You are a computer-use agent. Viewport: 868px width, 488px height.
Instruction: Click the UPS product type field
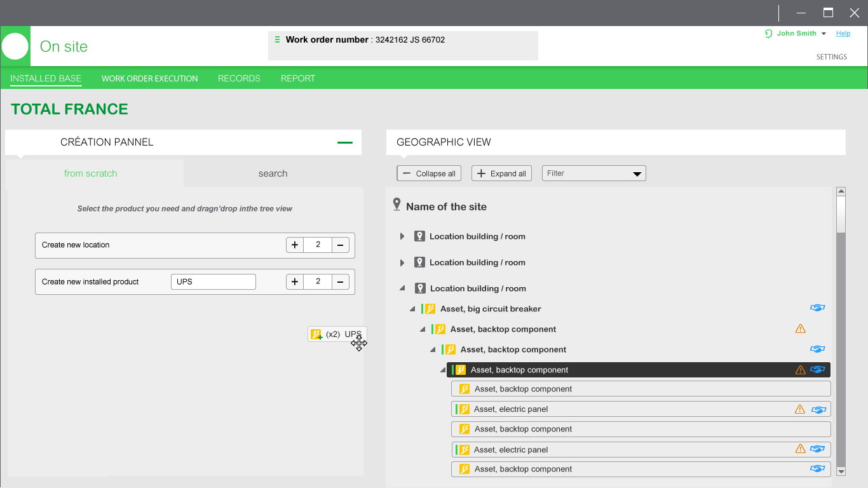click(214, 282)
